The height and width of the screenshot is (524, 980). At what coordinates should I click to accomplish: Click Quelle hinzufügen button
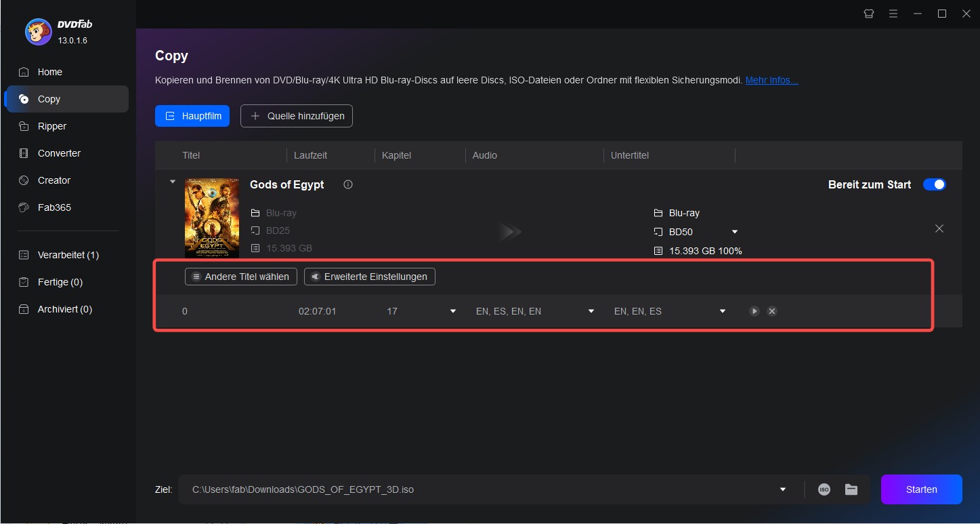(297, 116)
